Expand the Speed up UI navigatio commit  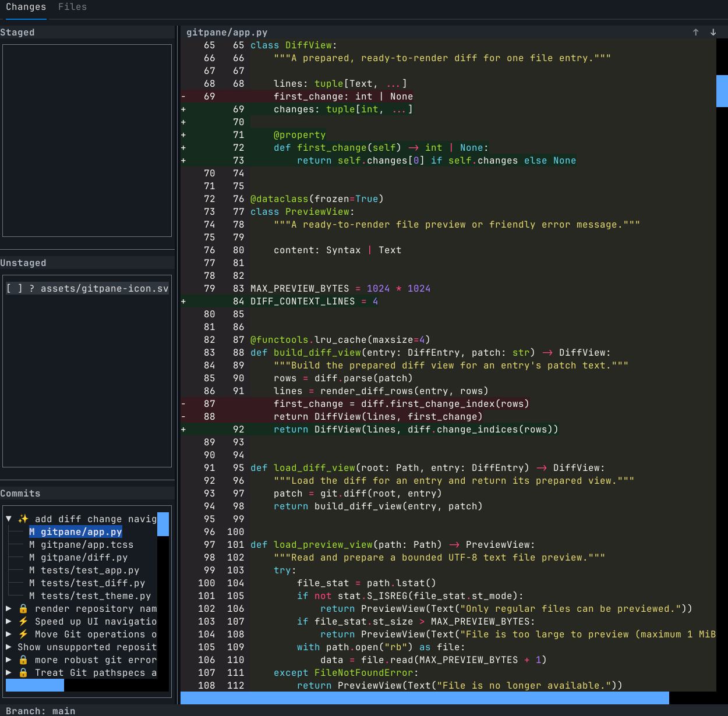(x=9, y=621)
